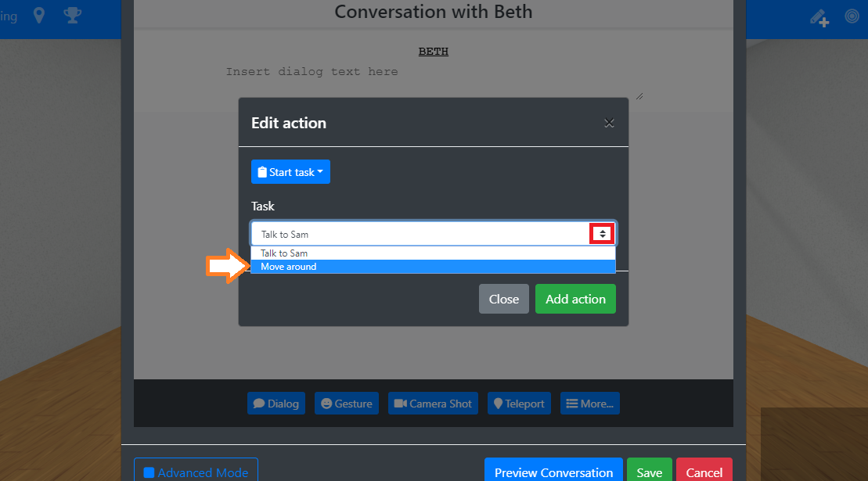Click the location pin icon in top bar

39,16
